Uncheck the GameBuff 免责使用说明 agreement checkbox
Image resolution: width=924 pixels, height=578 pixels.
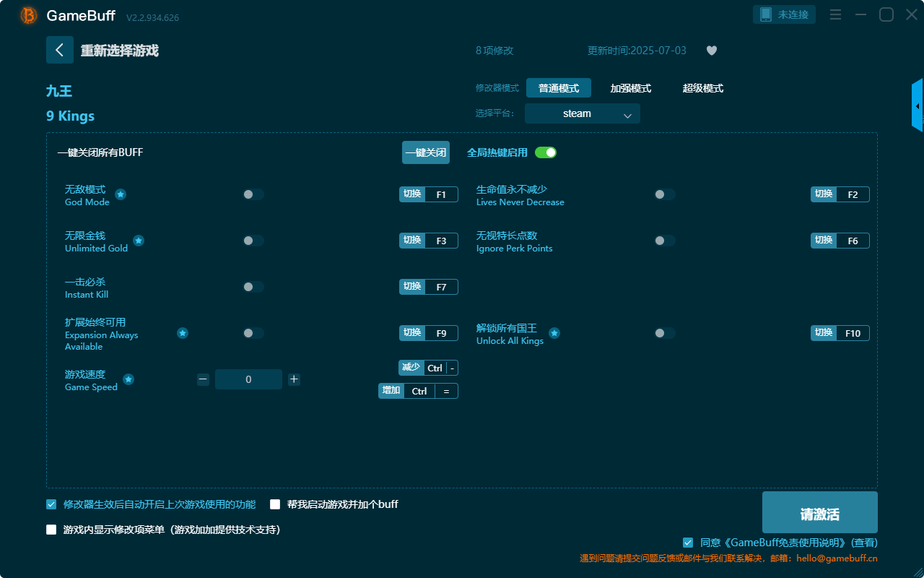coord(687,542)
